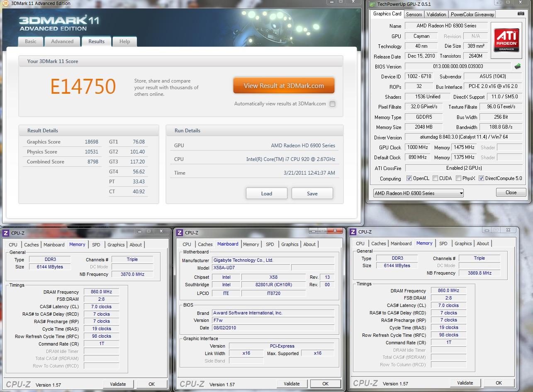Open the Help tab in 3DMark 11
This screenshot has height=392, width=533.
(x=125, y=41)
